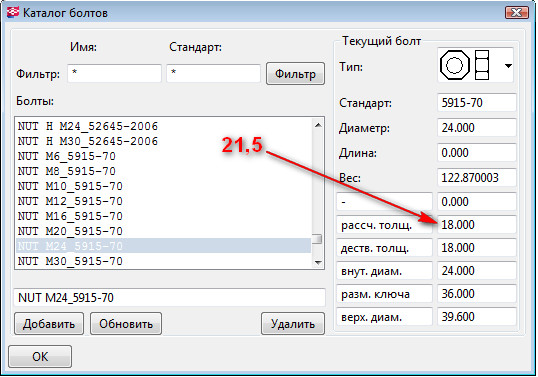Click the Фильтр button

point(295,74)
